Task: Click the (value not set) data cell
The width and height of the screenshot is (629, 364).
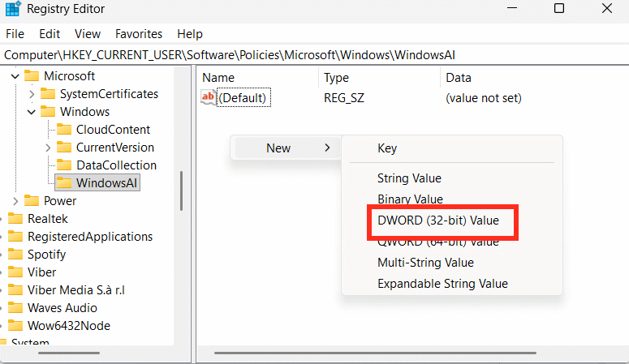Action: click(x=484, y=98)
